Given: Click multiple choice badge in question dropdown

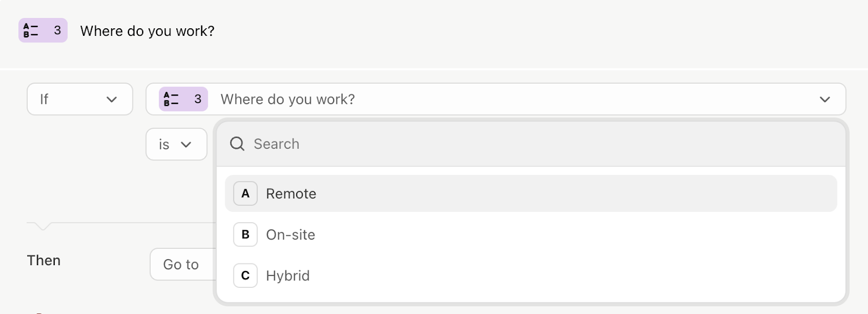Looking at the screenshot, I should (x=183, y=99).
